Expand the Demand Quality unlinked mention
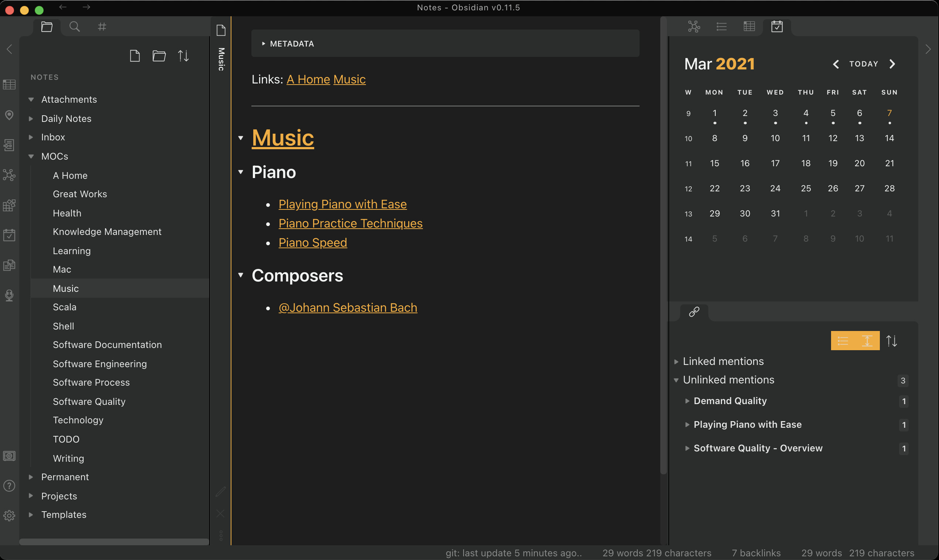939x560 pixels. (x=688, y=401)
